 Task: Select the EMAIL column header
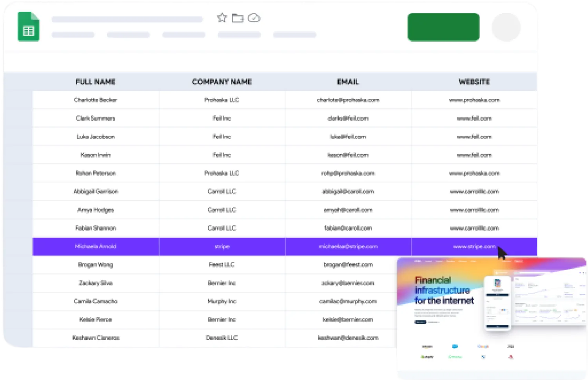point(348,82)
